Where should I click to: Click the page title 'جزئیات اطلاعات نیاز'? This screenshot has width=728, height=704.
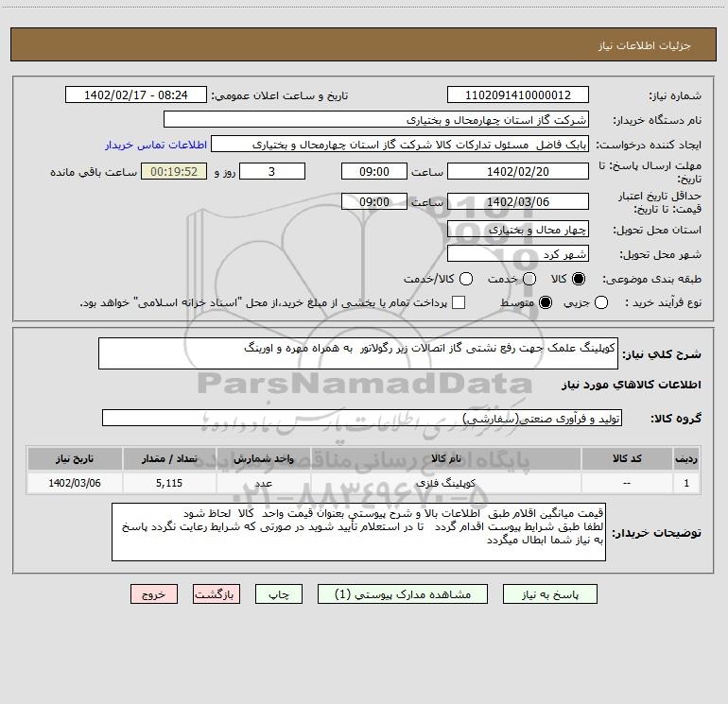(x=645, y=45)
